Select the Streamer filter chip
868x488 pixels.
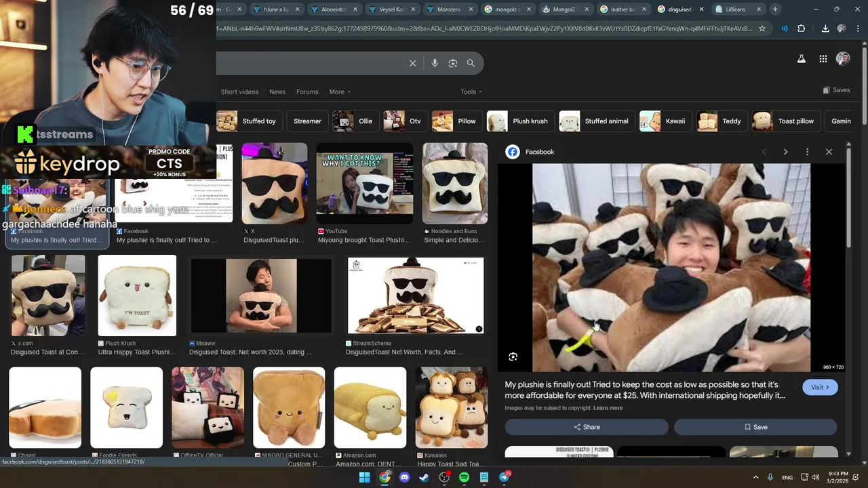pos(307,121)
